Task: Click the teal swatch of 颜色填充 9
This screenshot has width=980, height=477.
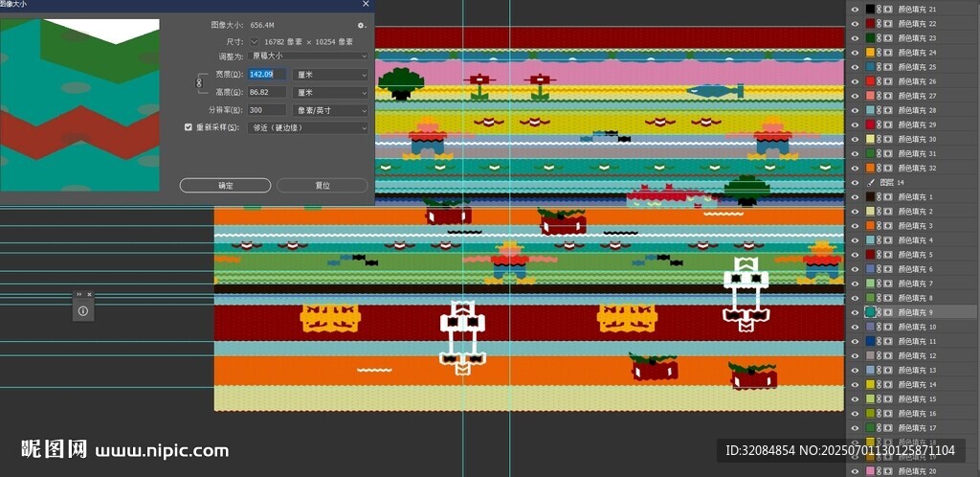Action: [x=870, y=312]
